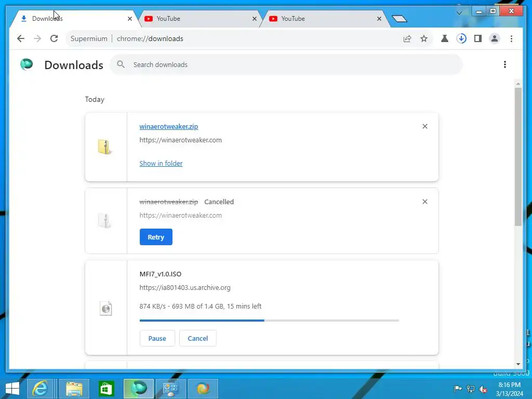Close the second YouTube tab
532x399 pixels.
(x=379, y=19)
